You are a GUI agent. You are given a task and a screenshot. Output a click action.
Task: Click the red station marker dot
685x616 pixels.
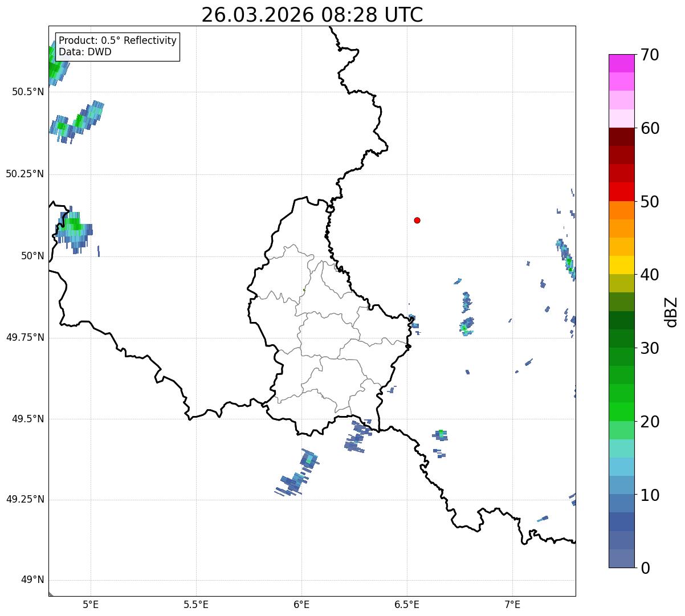coord(417,221)
